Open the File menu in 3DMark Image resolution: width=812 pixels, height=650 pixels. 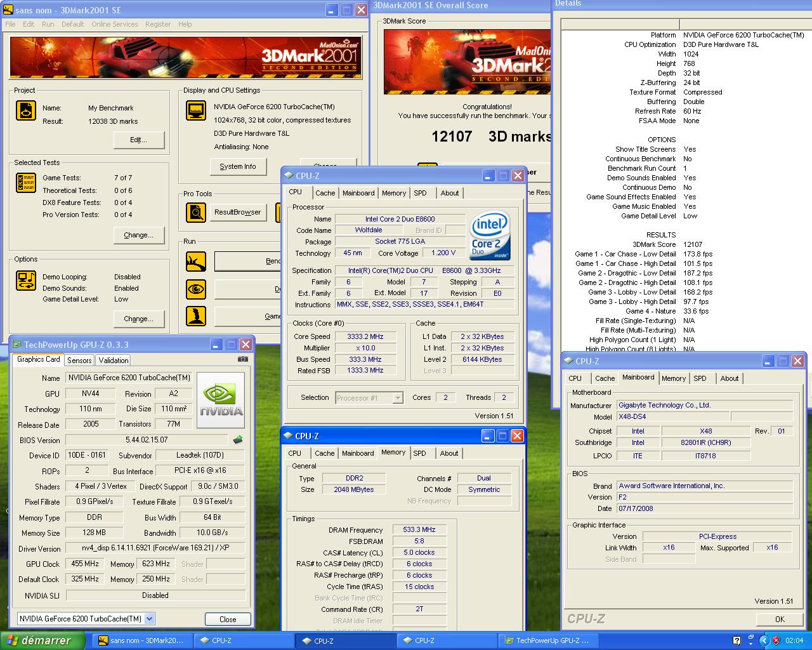click(x=11, y=24)
